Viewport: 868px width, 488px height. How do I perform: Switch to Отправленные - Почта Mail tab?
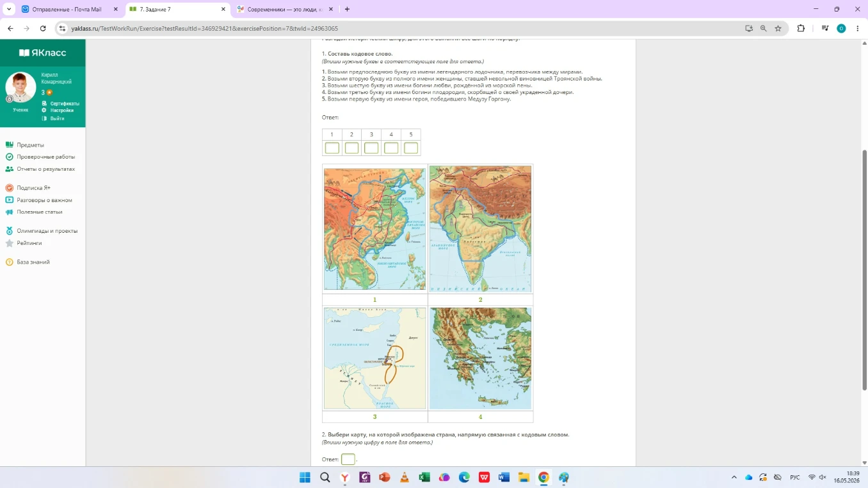[70, 10]
